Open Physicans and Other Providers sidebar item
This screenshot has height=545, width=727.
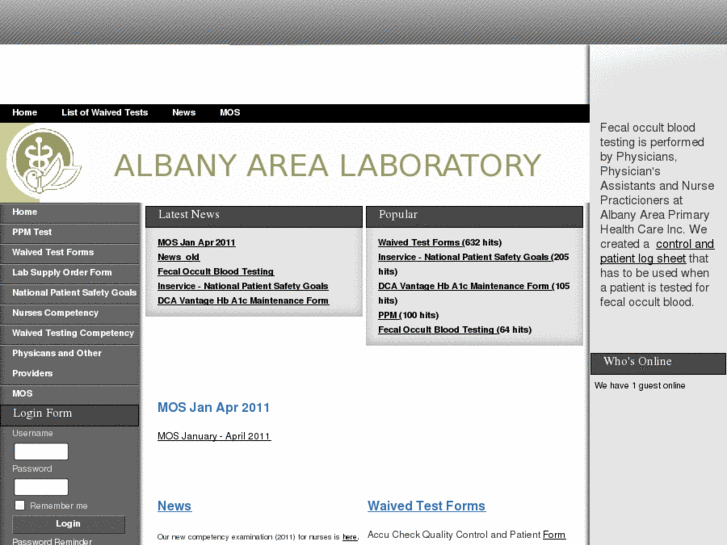coord(70,364)
